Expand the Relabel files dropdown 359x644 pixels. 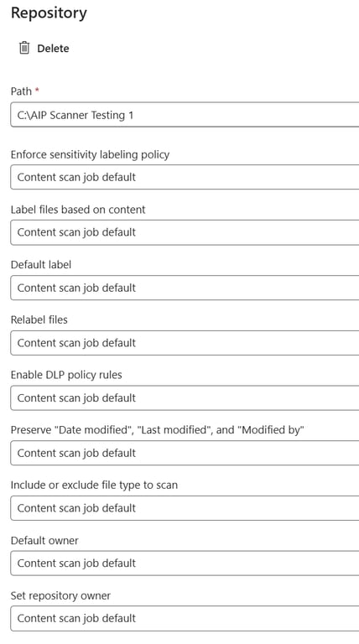coord(185,342)
